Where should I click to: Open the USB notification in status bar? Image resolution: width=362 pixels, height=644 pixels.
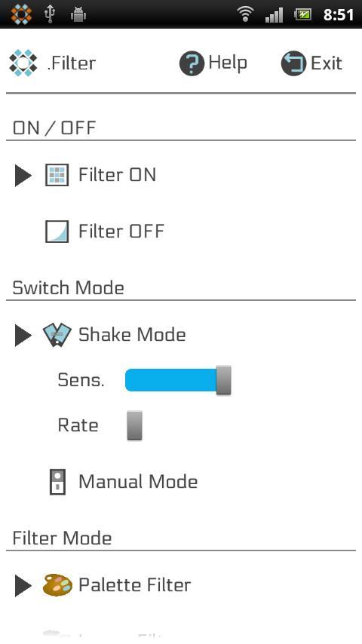pyautogui.click(x=50, y=15)
